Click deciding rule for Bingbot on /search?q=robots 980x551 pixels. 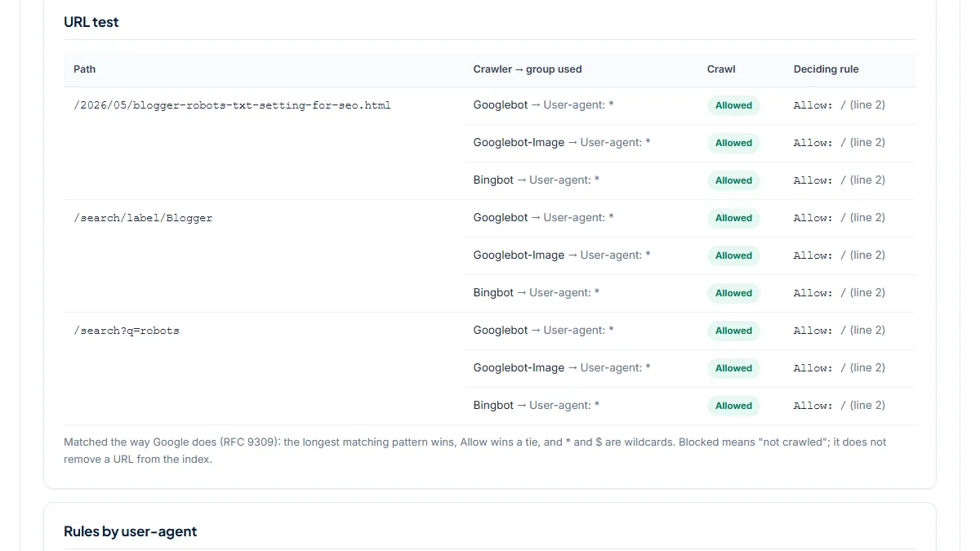coord(839,406)
